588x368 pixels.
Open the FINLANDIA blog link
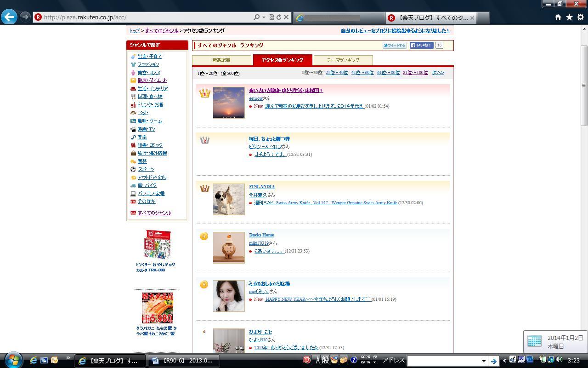click(261, 187)
